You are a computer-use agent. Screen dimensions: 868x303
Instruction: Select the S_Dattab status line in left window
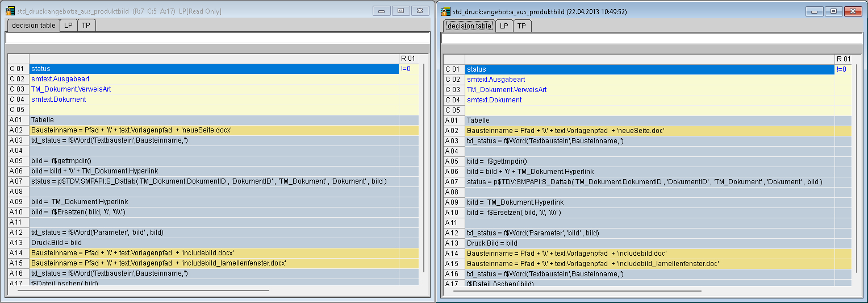pyautogui.click(x=214, y=181)
